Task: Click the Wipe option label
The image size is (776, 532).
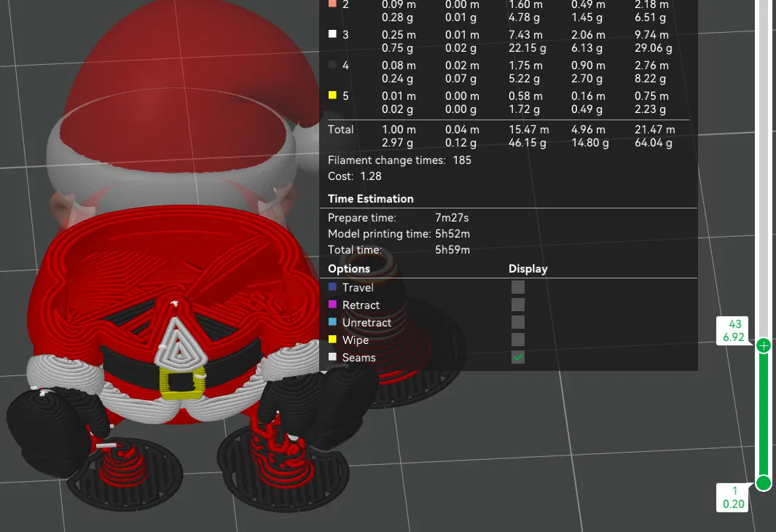Action: click(356, 340)
